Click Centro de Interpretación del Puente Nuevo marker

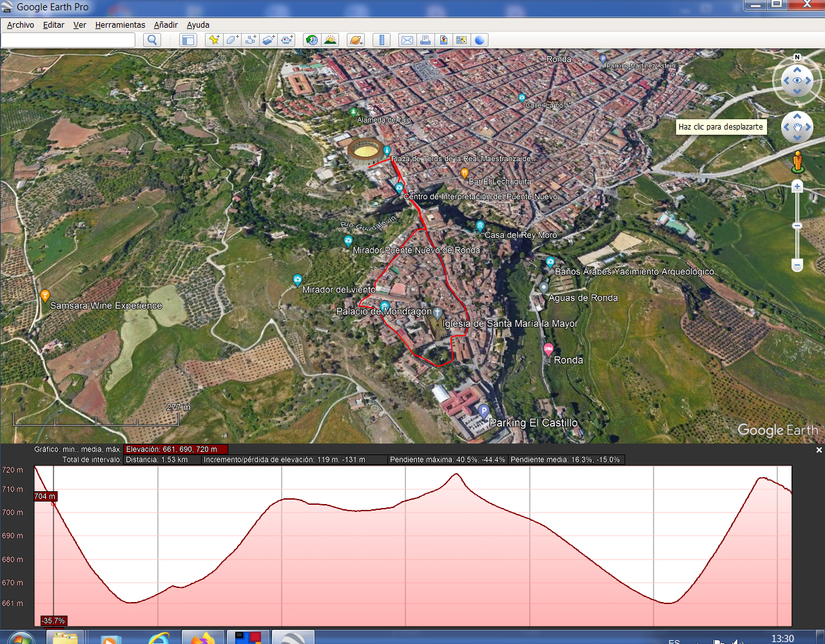pos(399,188)
